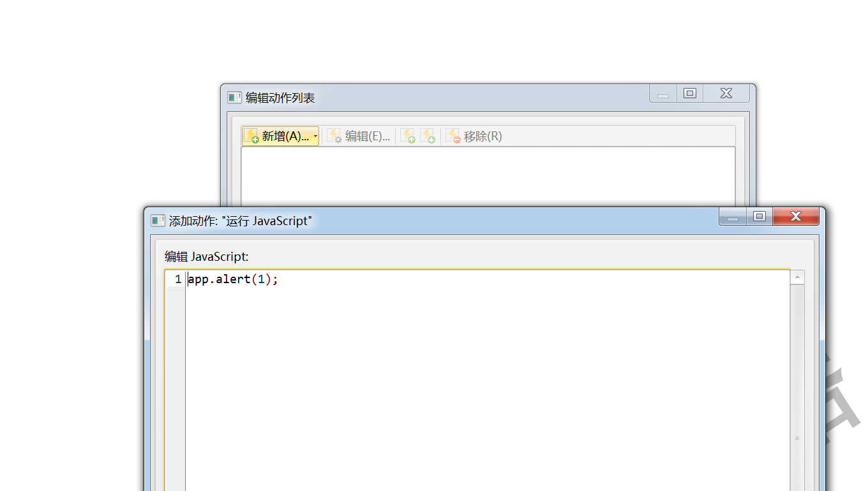Maximize the 添加动作 运行 JavaScript dialog
This screenshot has height=491, width=868.
[759, 217]
